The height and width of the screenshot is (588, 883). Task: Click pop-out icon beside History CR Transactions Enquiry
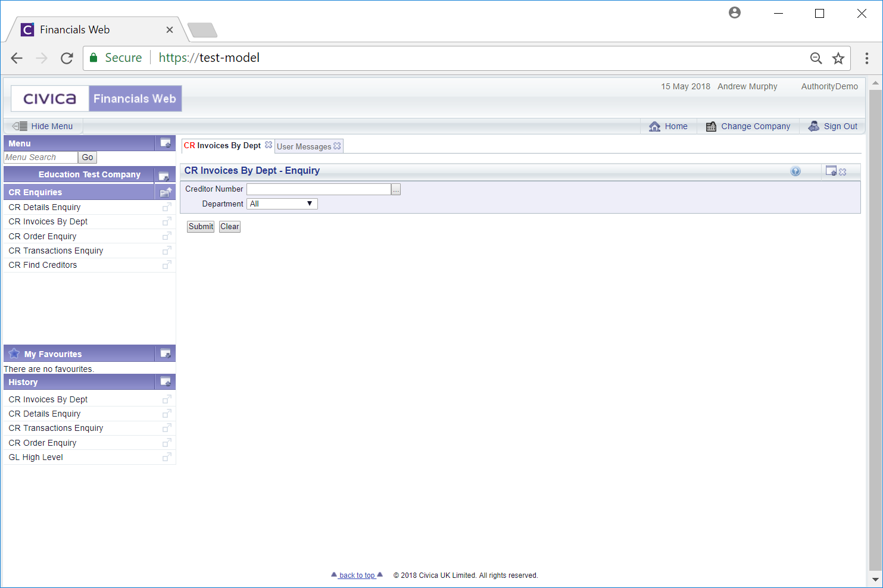[x=167, y=428]
